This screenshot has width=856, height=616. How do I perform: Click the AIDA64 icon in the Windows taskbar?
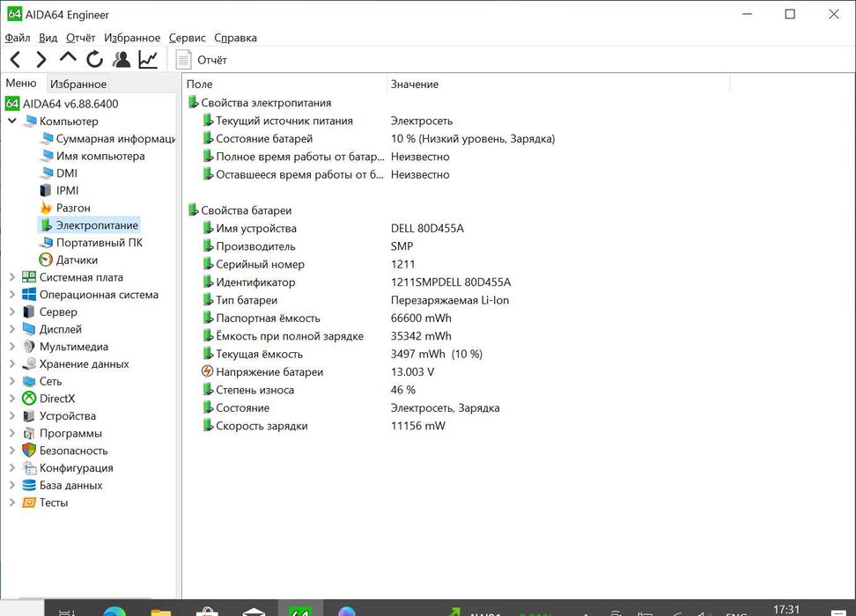tap(300, 610)
